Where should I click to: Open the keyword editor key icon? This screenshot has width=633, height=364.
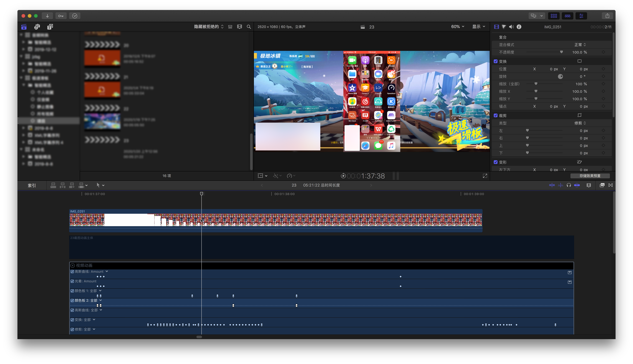(x=61, y=16)
